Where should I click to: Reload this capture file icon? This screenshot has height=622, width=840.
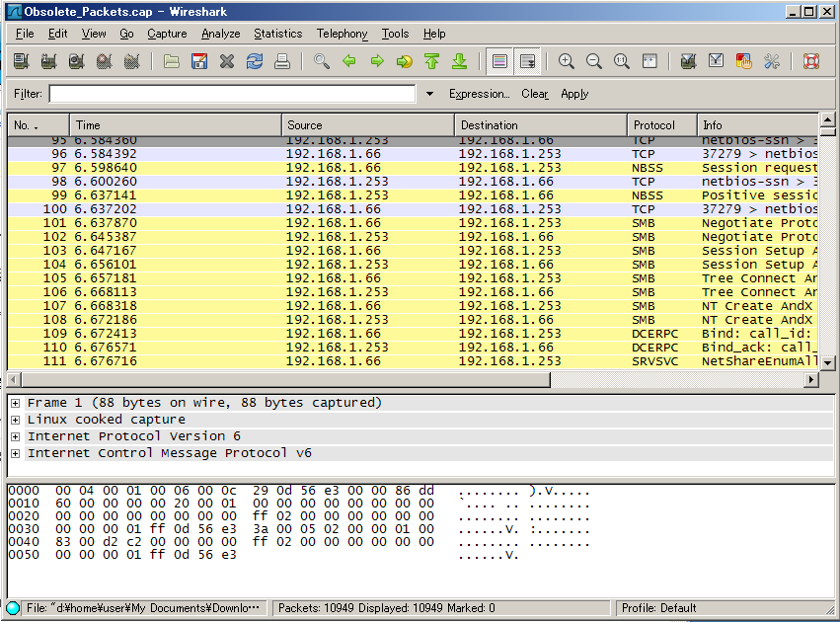(x=255, y=61)
